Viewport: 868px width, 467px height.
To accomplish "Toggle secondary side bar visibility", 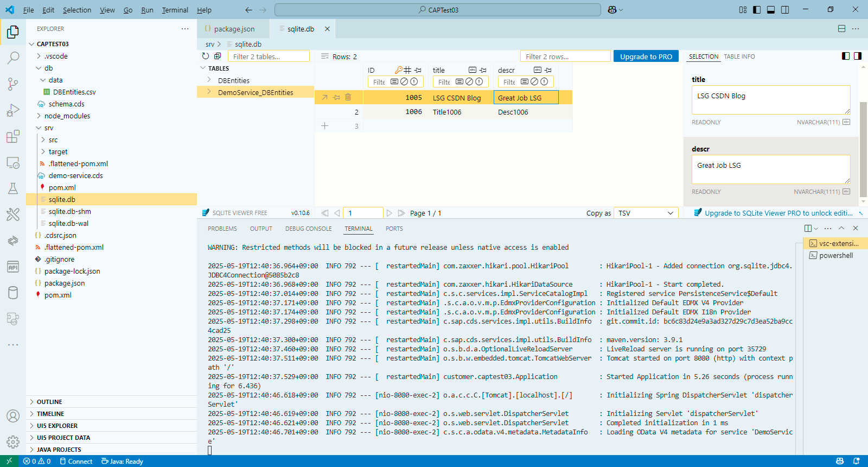I will pos(785,10).
